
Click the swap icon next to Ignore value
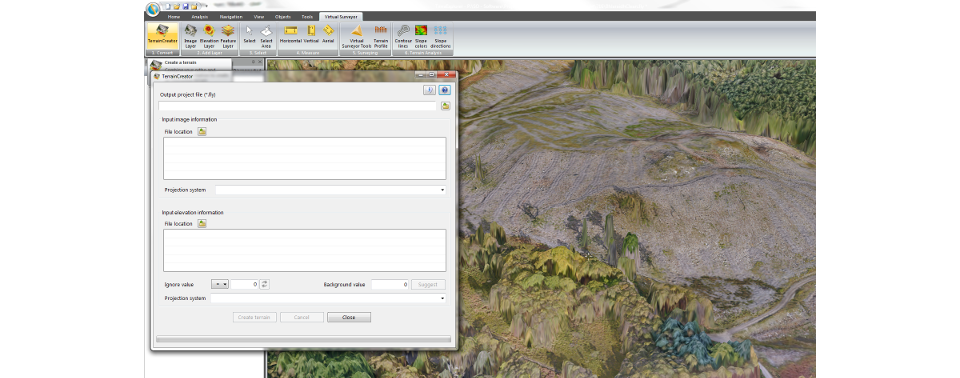264,284
